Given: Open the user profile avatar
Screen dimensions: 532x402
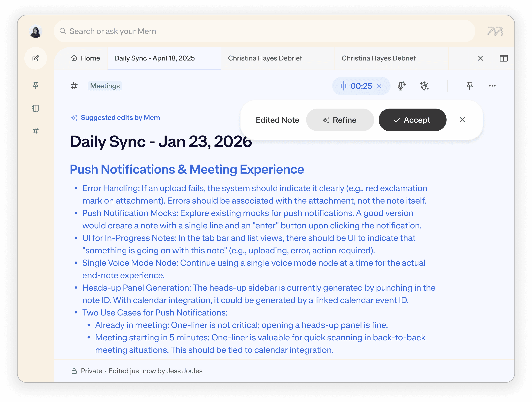Looking at the screenshot, I should pos(36,31).
